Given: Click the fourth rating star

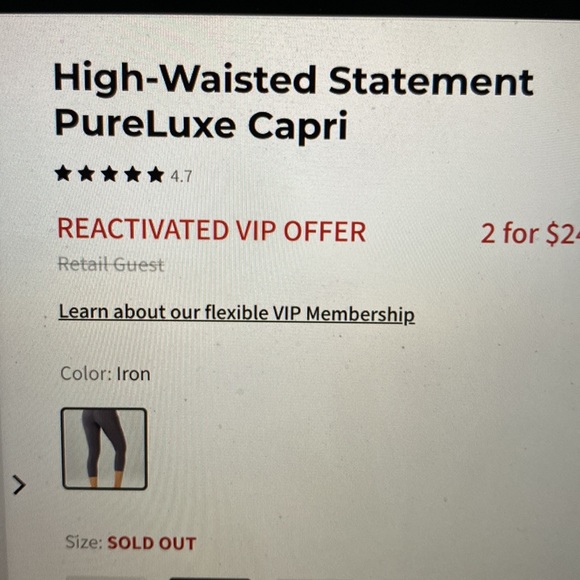Looking at the screenshot, I should click(132, 174).
